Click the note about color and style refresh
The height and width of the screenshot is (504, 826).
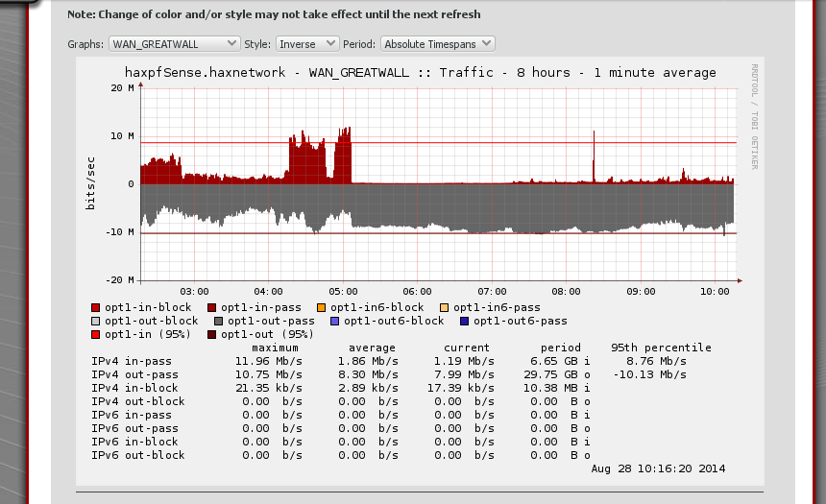coord(274,14)
